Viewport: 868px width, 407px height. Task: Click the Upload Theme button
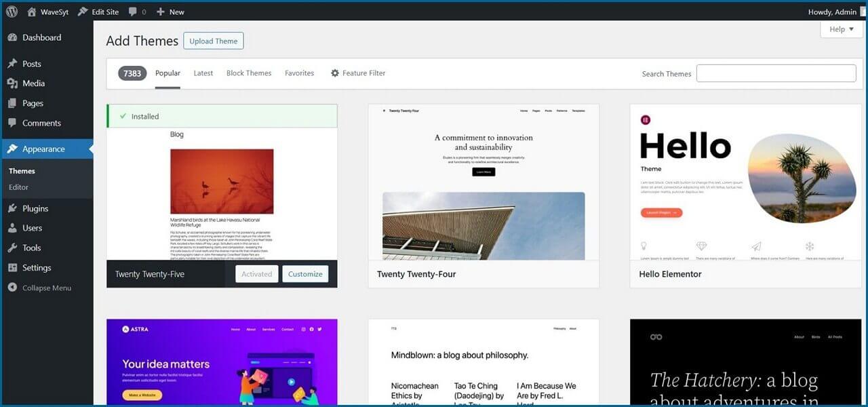(x=214, y=41)
